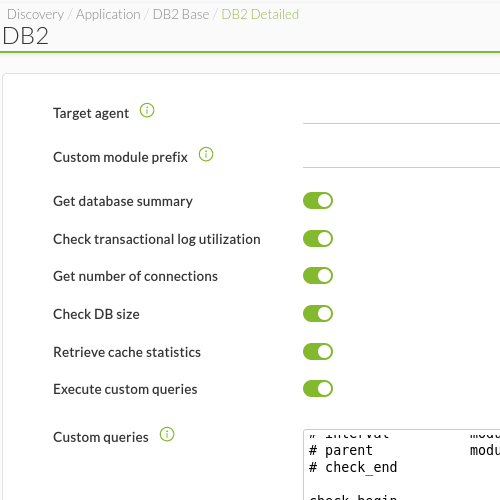
Task: Turn off Get number of connections
Action: tap(318, 276)
